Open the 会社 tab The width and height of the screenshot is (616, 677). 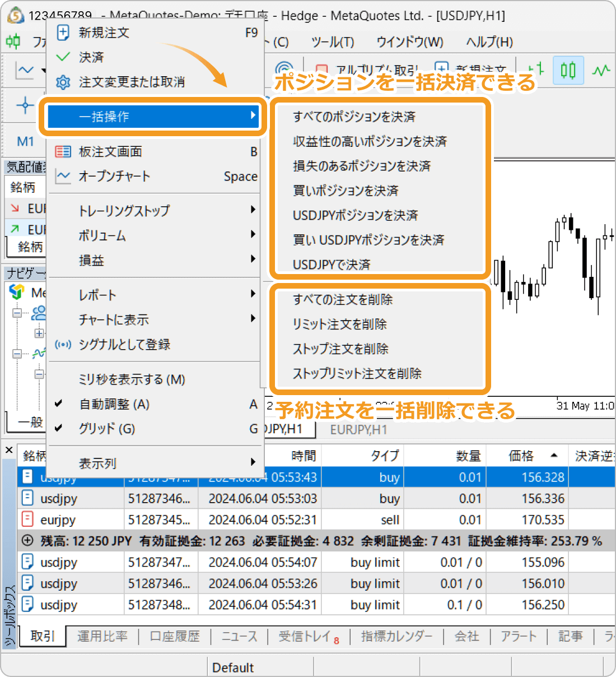pyautogui.click(x=466, y=636)
